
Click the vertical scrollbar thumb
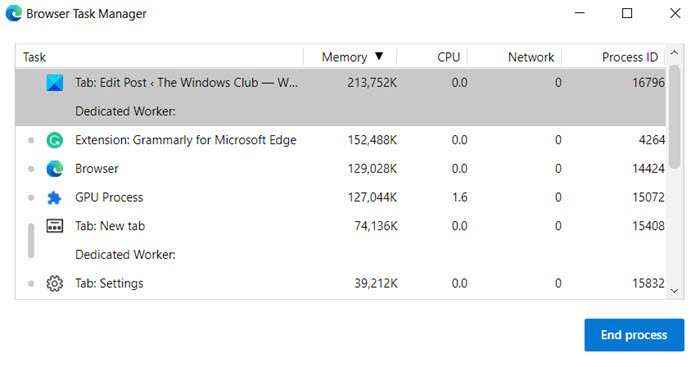tap(674, 117)
